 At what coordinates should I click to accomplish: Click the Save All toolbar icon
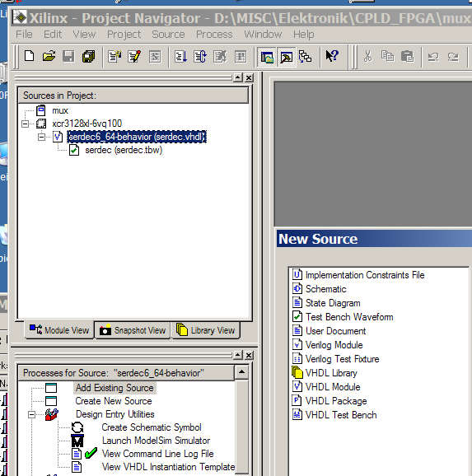click(88, 56)
